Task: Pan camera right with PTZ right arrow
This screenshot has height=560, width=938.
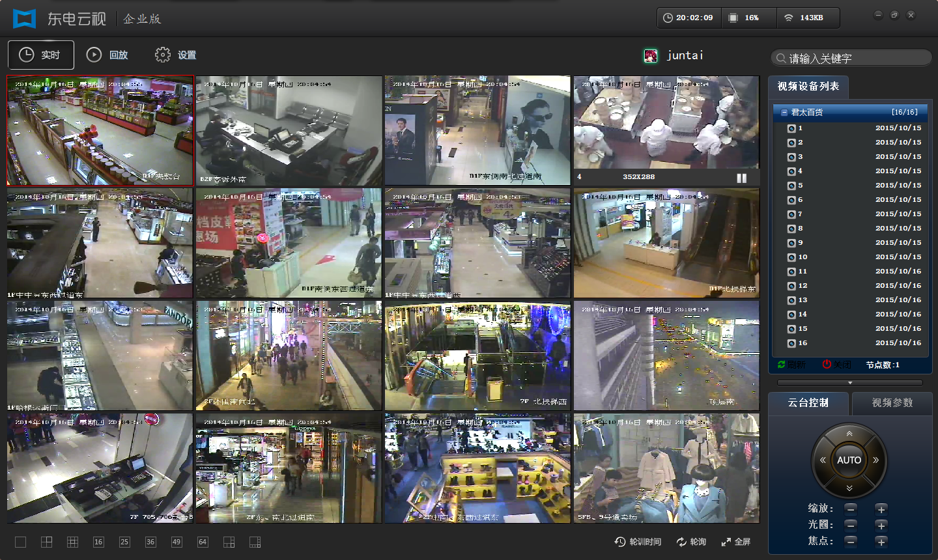Action: click(876, 460)
